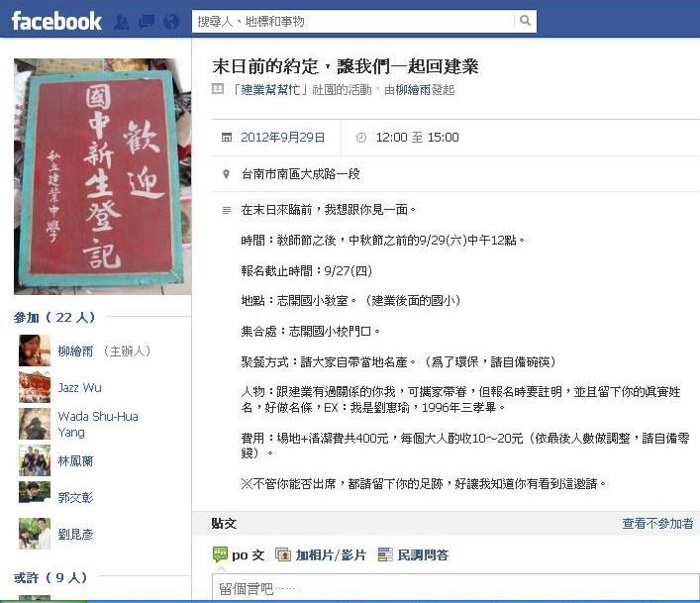Click the search magnifier button
The width and height of the screenshot is (700, 603).
coord(525,21)
